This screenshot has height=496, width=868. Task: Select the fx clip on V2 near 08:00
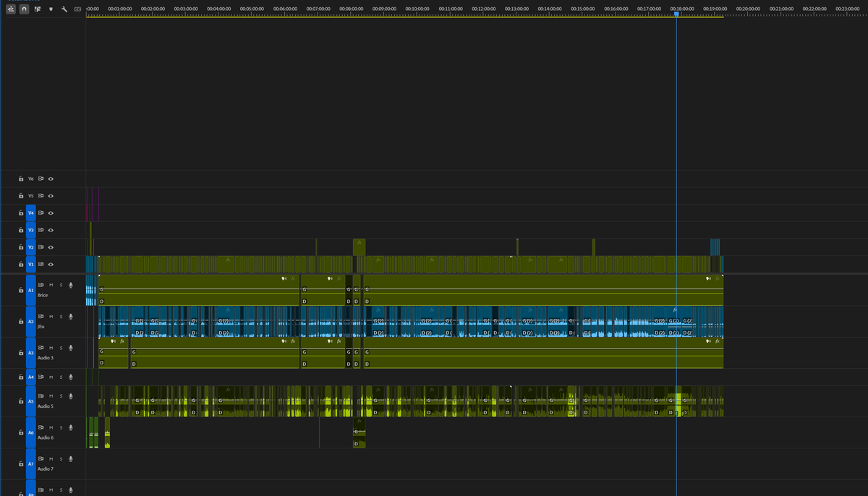pos(359,247)
